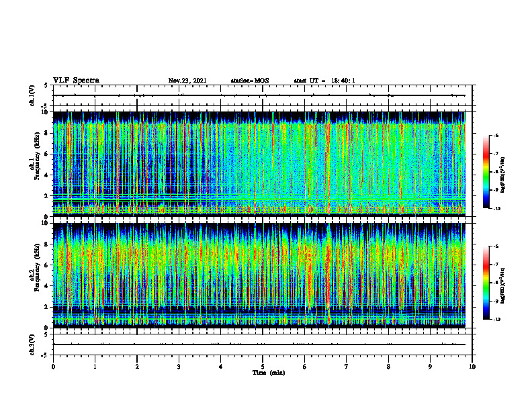Click the '4' kHz tick on ch.2 spectrogram

click(46, 286)
